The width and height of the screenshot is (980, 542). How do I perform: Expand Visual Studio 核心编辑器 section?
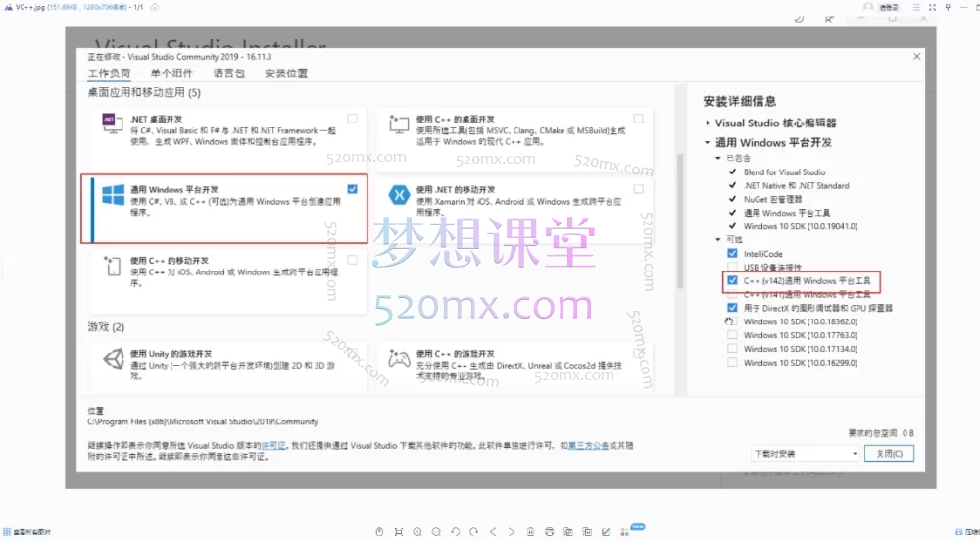point(707,123)
